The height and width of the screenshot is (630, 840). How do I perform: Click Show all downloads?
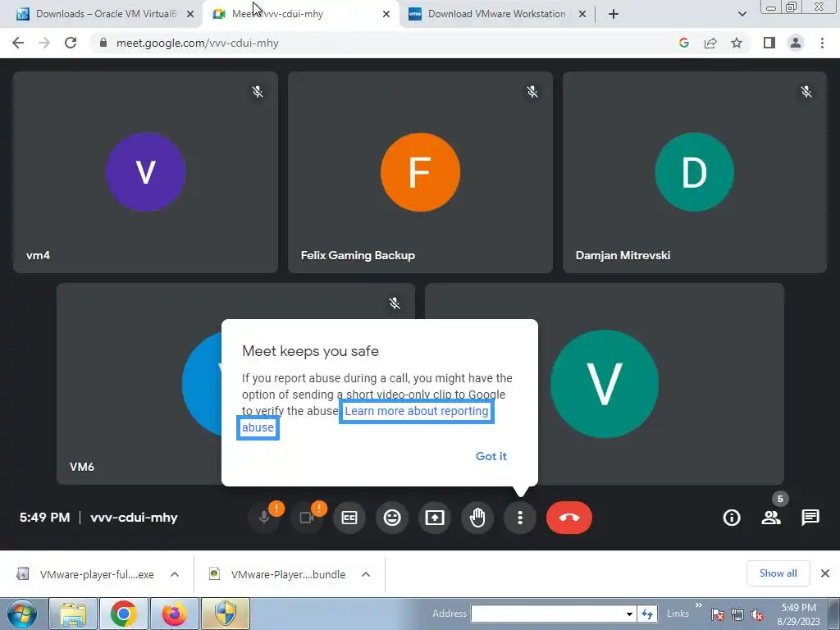(778, 573)
